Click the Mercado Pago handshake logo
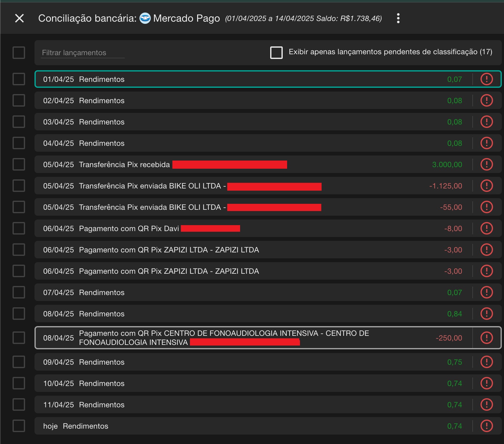The width and height of the screenshot is (504, 444). (x=145, y=18)
